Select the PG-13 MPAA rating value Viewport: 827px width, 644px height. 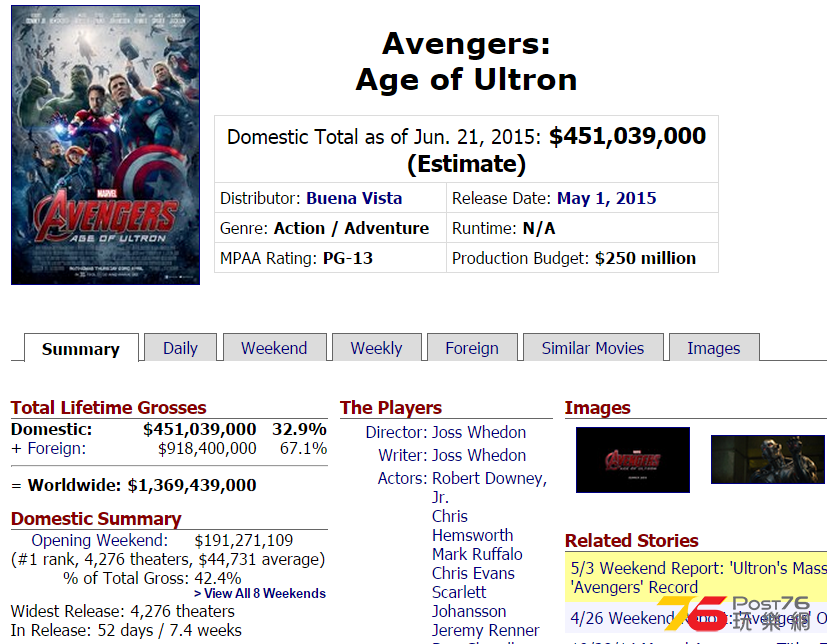pos(348,258)
